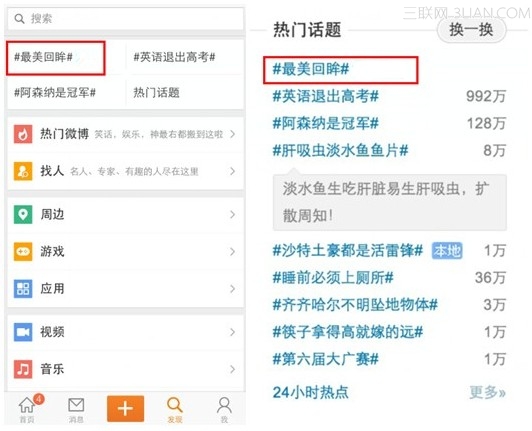Open #英语退出高考# in hot topics list
The image size is (532, 431).
326,96
